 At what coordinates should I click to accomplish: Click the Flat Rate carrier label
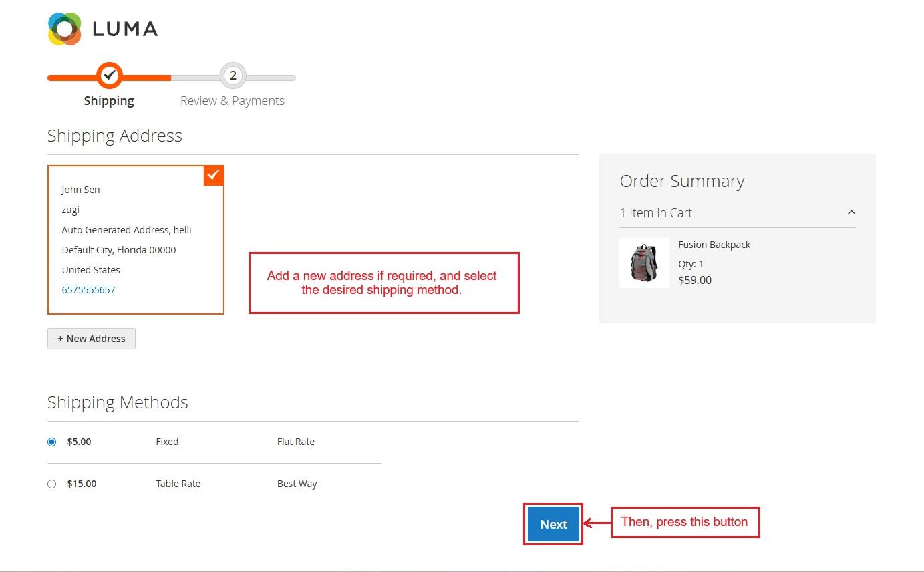[295, 442]
